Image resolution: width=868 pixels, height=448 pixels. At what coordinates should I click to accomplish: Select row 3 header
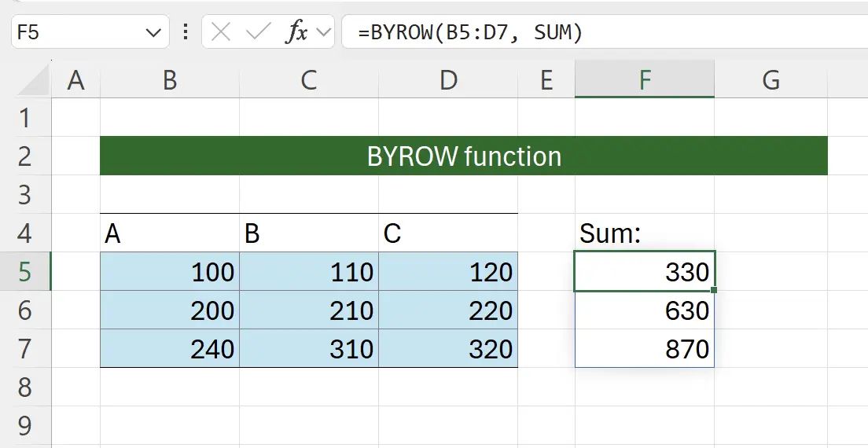(25, 194)
